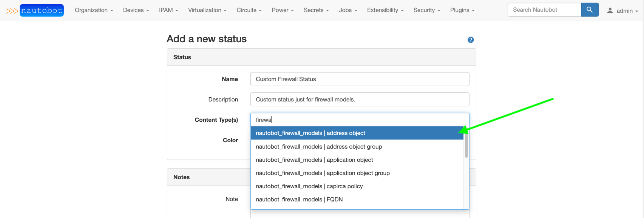The image size is (644, 218).
Task: Select 'nautobot_firewall_models | application object group' option
Action: (x=357, y=173)
